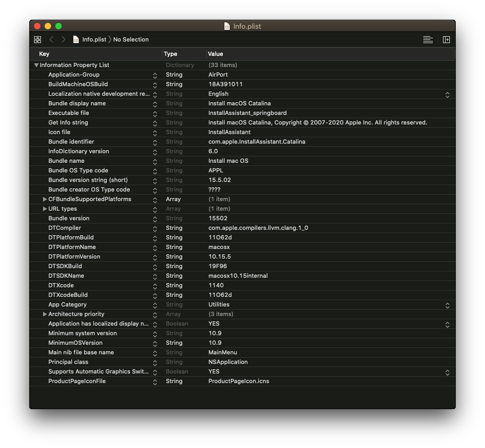
Task: Add editor pane on right
Action: [x=446, y=39]
